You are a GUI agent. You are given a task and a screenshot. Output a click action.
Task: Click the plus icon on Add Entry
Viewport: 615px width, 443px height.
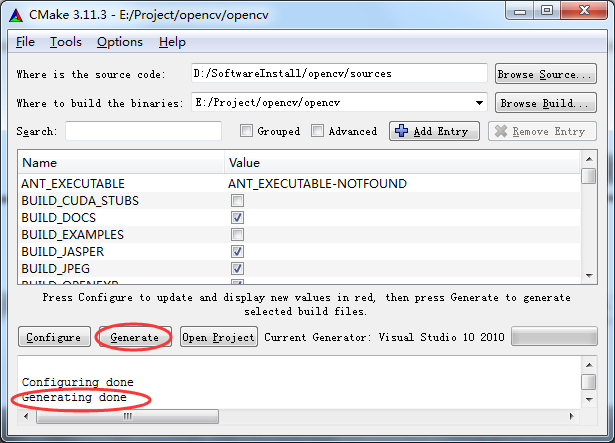401,131
